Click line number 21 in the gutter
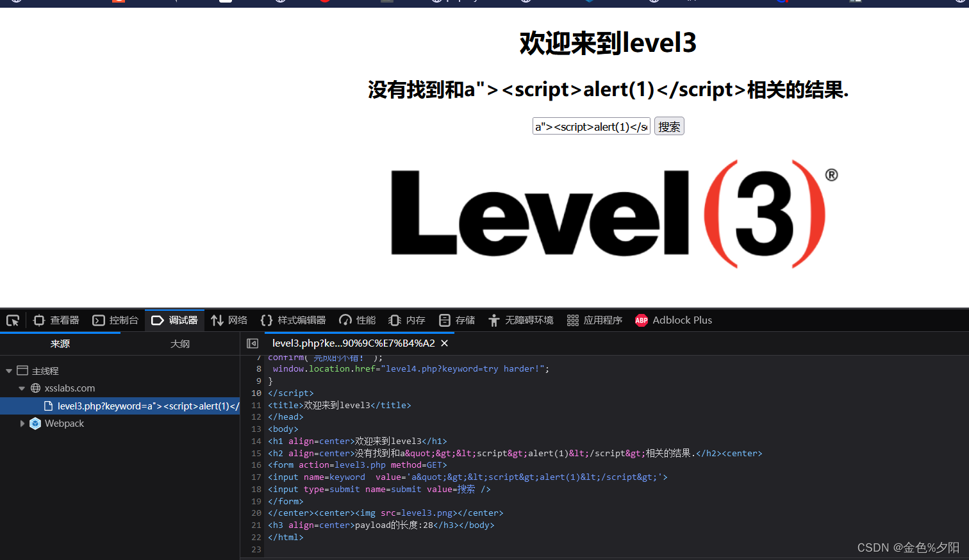The width and height of the screenshot is (969, 560). (256, 525)
